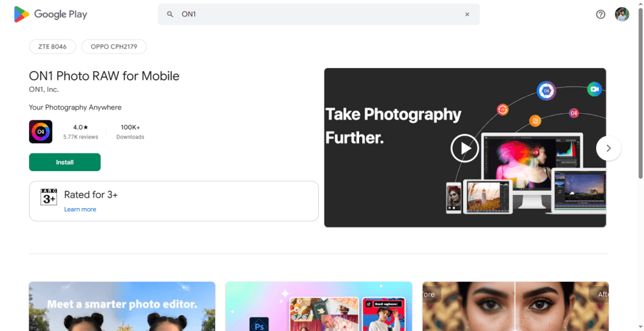This screenshot has width=644, height=331.
Task: Open the Learn more rating link
Action: click(80, 210)
